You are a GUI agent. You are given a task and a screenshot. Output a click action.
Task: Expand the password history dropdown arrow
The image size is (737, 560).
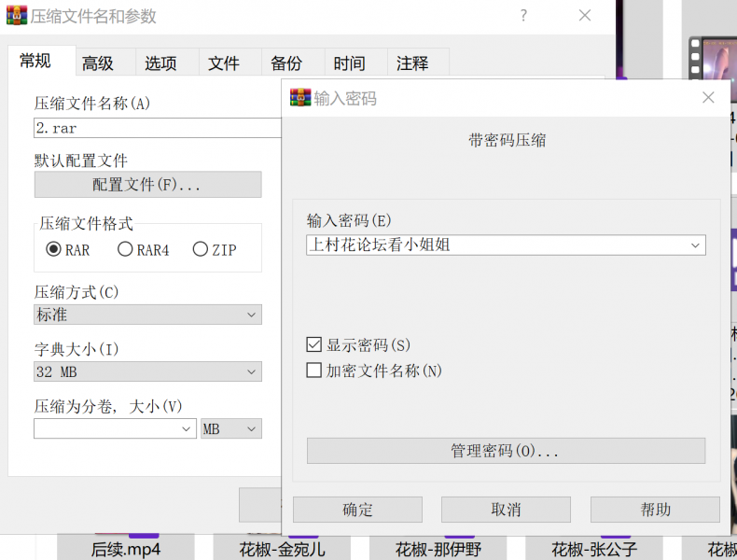(694, 245)
